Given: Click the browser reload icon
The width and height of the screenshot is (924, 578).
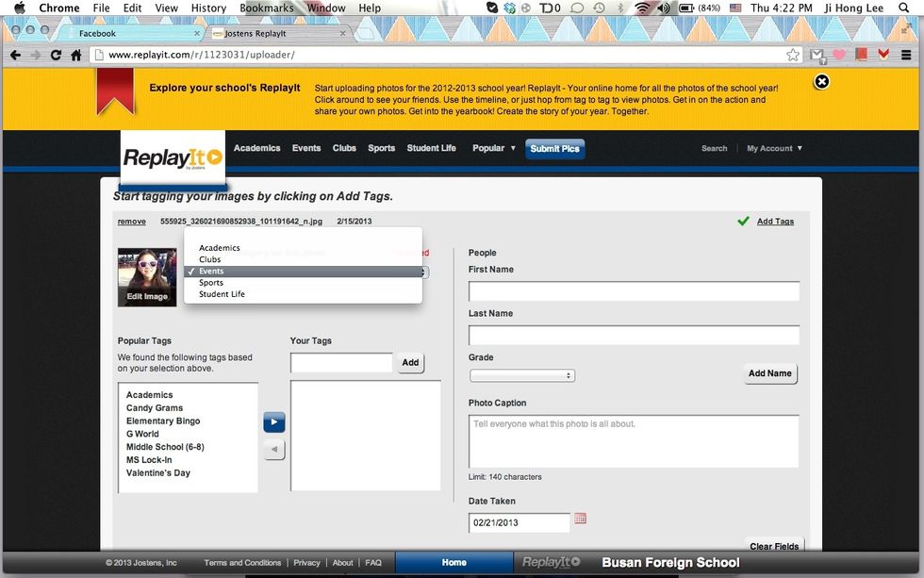Looking at the screenshot, I should click(57, 56).
